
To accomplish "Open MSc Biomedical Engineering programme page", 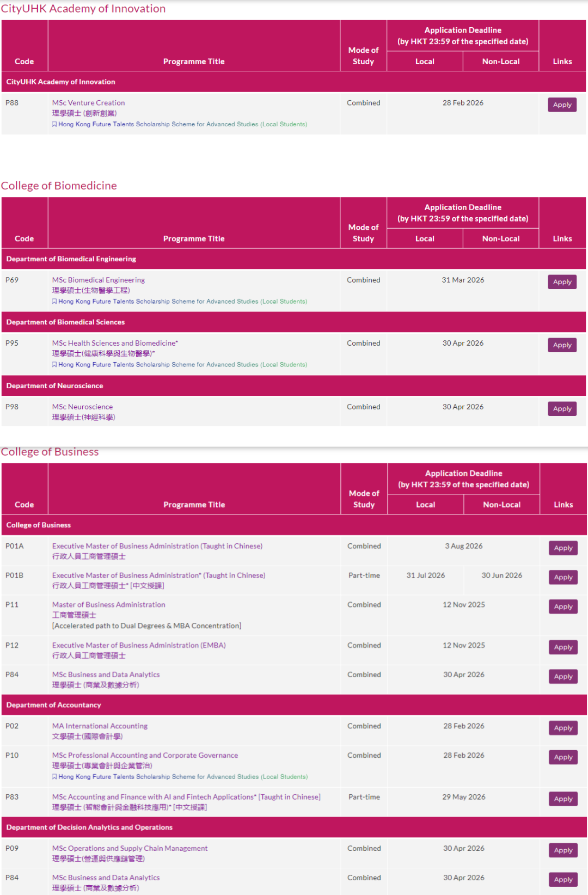I will [98, 280].
